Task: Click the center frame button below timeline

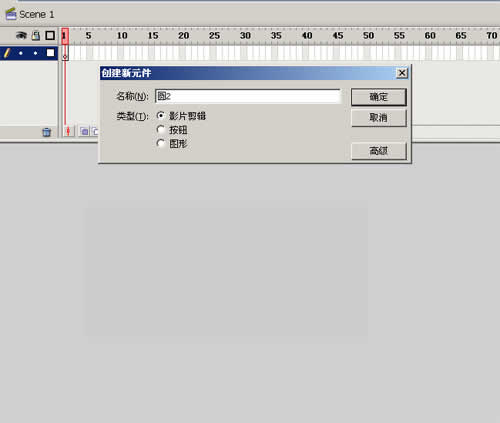Action: coord(68,131)
